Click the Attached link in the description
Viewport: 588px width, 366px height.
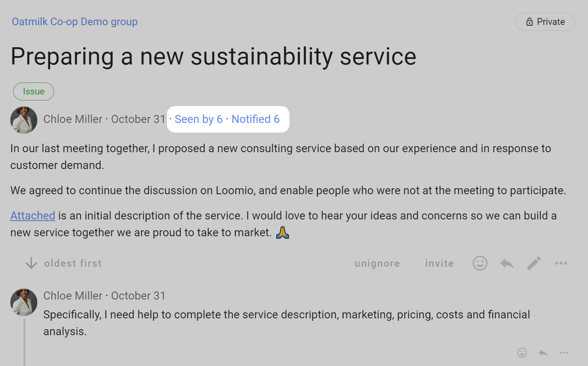click(x=32, y=215)
